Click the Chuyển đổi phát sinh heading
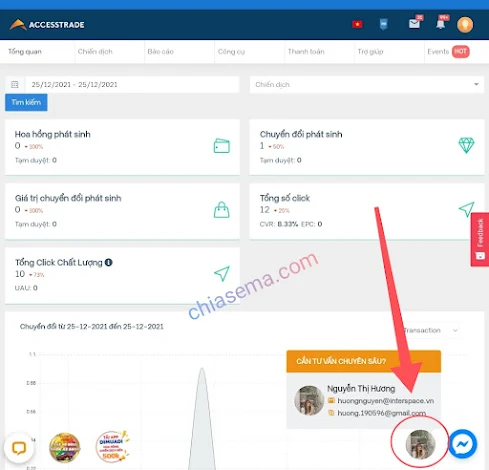The width and height of the screenshot is (489, 470). 301,134
